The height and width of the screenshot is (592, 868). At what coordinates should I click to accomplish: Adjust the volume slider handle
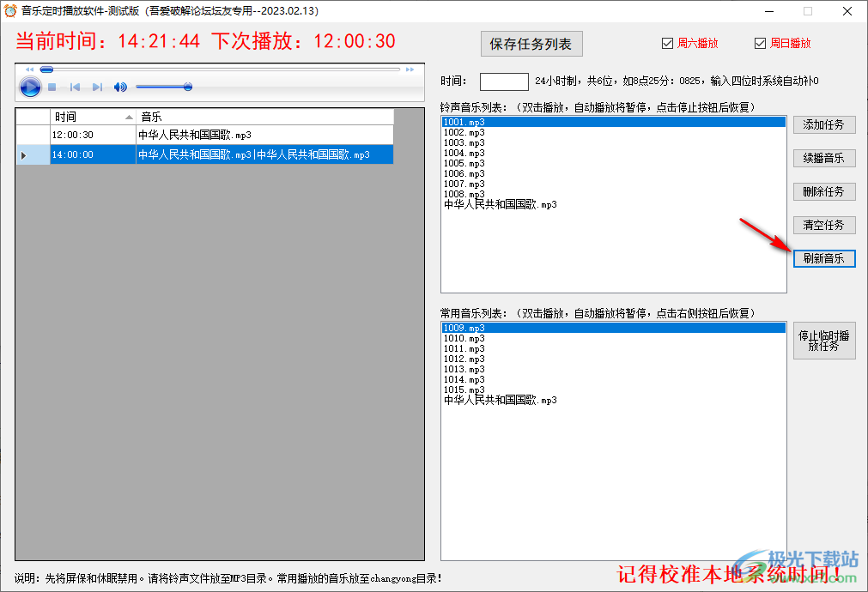[188, 86]
